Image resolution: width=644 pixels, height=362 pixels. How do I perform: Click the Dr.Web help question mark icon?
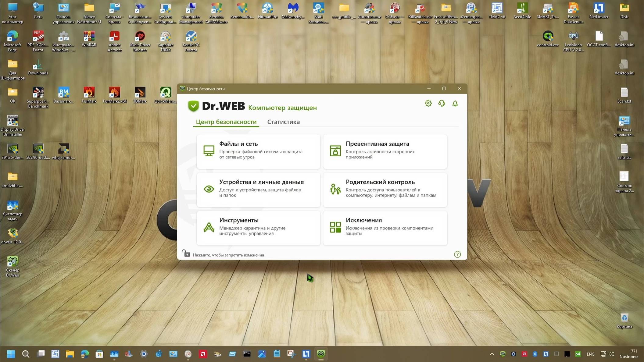tap(457, 254)
